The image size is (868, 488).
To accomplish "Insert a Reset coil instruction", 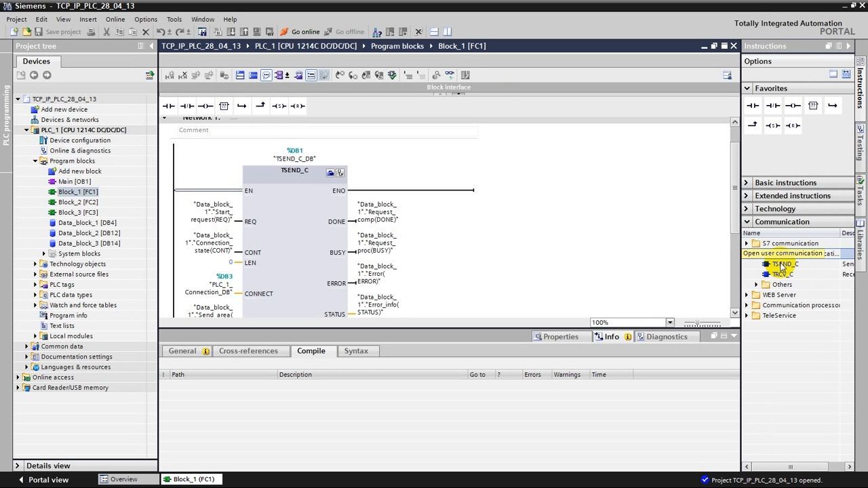I will (792, 125).
